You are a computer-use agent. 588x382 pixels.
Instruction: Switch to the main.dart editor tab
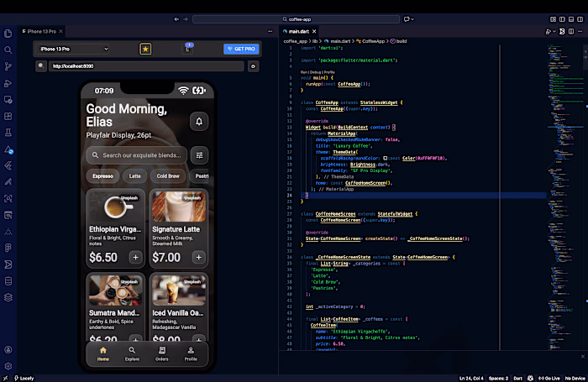pyautogui.click(x=298, y=32)
